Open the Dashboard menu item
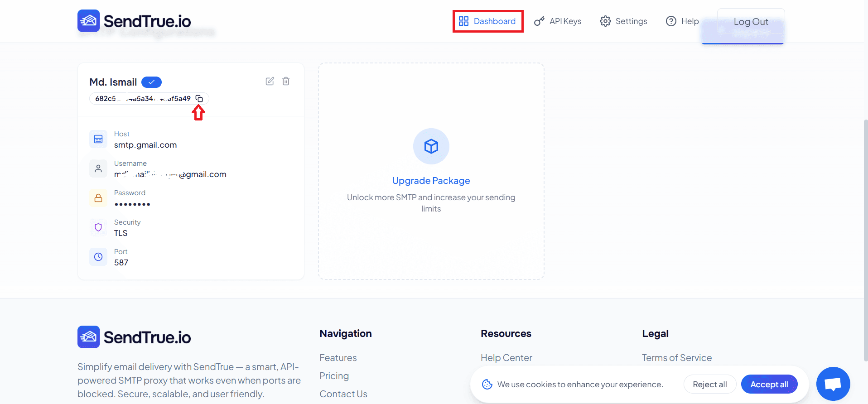 (x=487, y=21)
